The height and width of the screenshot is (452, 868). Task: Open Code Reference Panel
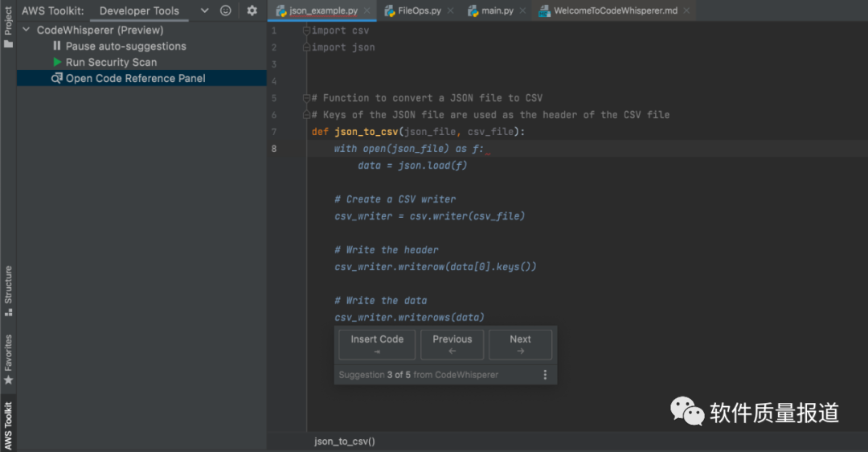coord(136,78)
